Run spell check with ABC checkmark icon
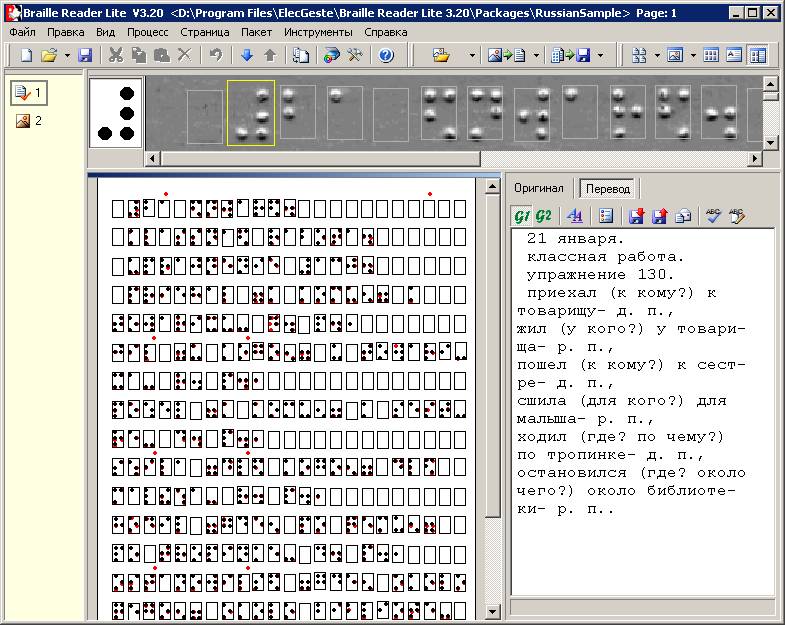Image resolution: width=785 pixels, height=625 pixels. pos(713,216)
